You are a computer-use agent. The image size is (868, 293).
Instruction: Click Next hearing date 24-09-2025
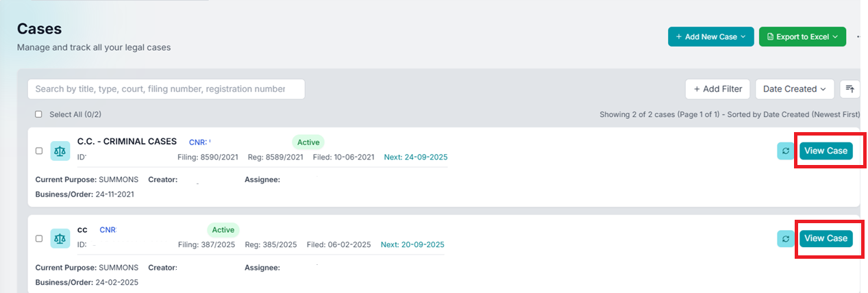point(416,157)
